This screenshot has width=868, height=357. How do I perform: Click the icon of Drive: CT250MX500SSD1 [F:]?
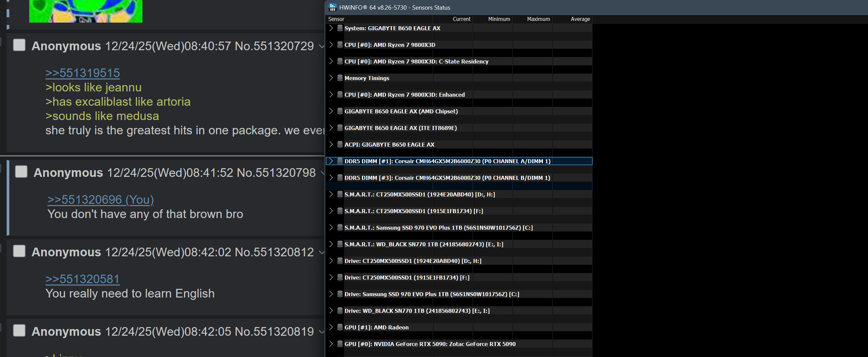click(x=340, y=277)
